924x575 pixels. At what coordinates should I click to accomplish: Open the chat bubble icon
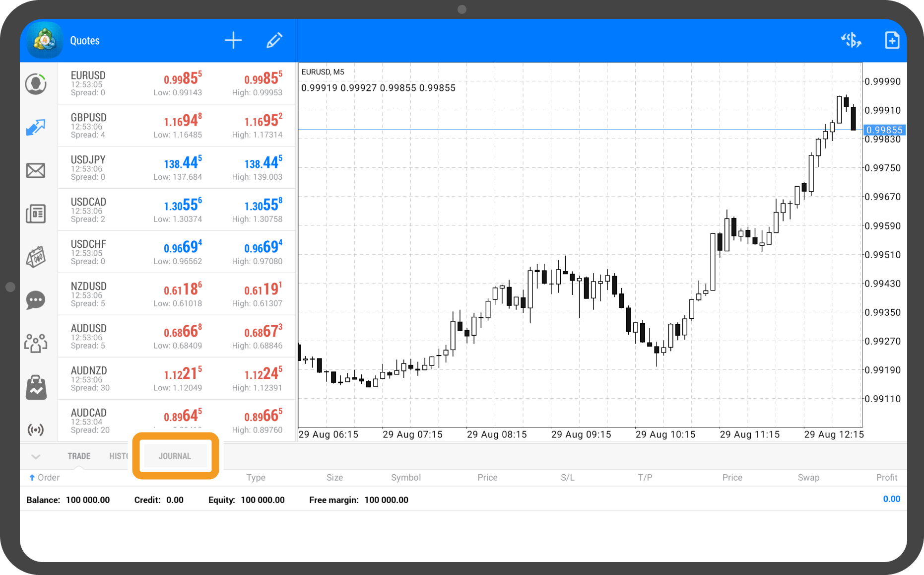pos(36,300)
